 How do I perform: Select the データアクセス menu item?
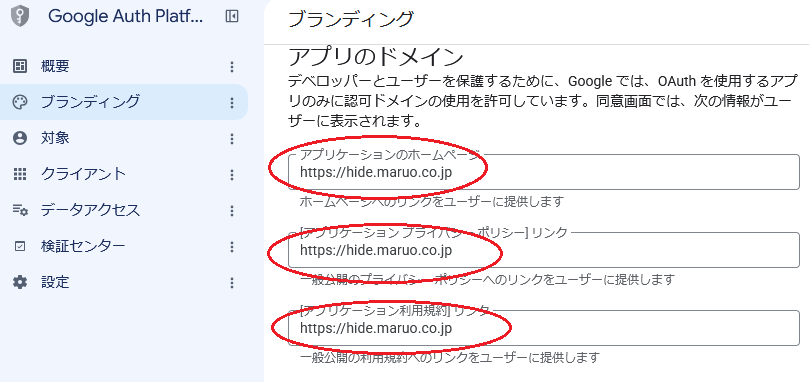(124, 210)
